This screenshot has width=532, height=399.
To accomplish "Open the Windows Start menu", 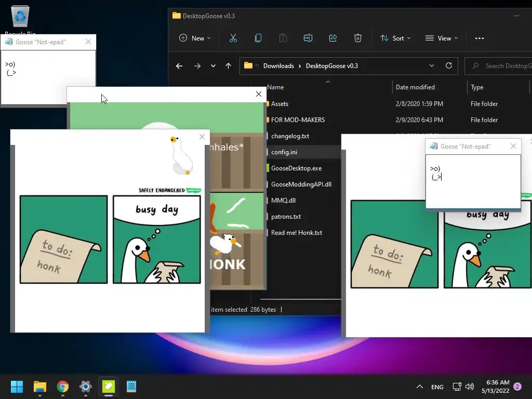I will tap(17, 387).
